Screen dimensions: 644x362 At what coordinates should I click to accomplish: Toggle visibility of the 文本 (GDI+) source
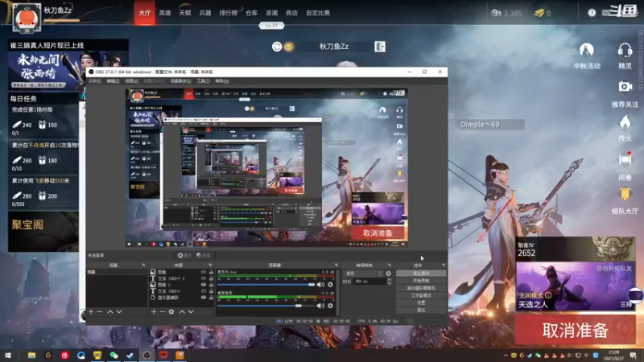point(204,291)
